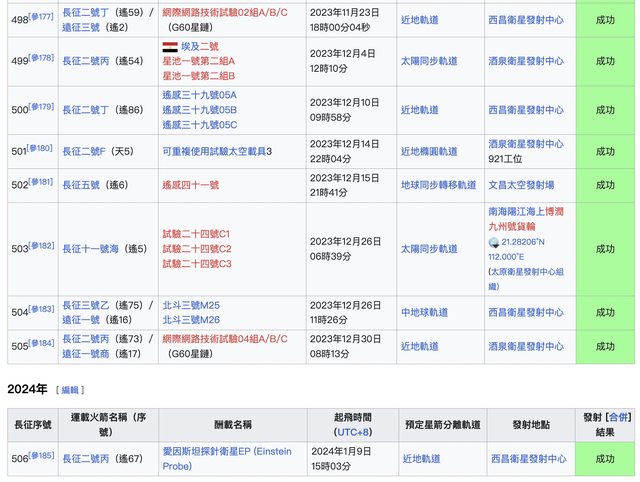
Task: Click the 南海陽江海上 location link
Action: (516, 212)
